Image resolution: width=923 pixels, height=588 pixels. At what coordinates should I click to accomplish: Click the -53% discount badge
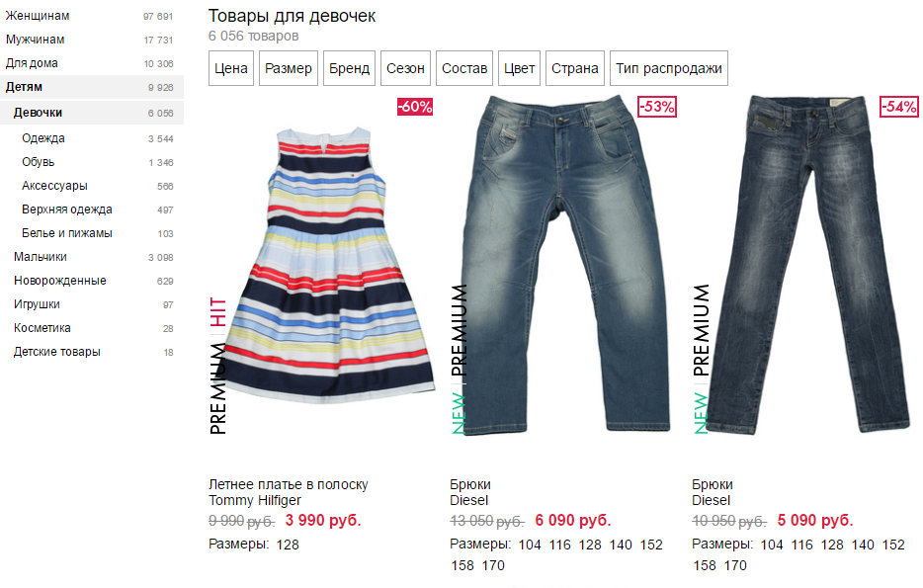tap(657, 107)
